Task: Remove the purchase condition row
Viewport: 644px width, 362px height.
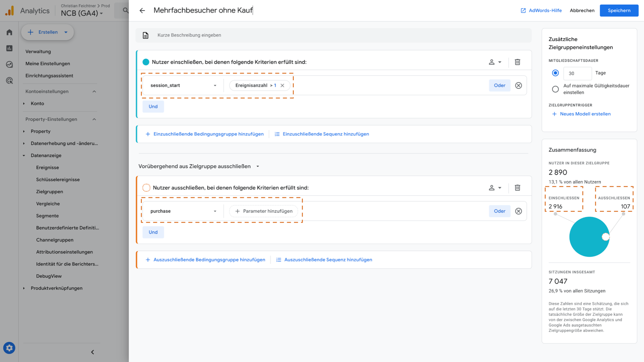Action: [x=519, y=211]
